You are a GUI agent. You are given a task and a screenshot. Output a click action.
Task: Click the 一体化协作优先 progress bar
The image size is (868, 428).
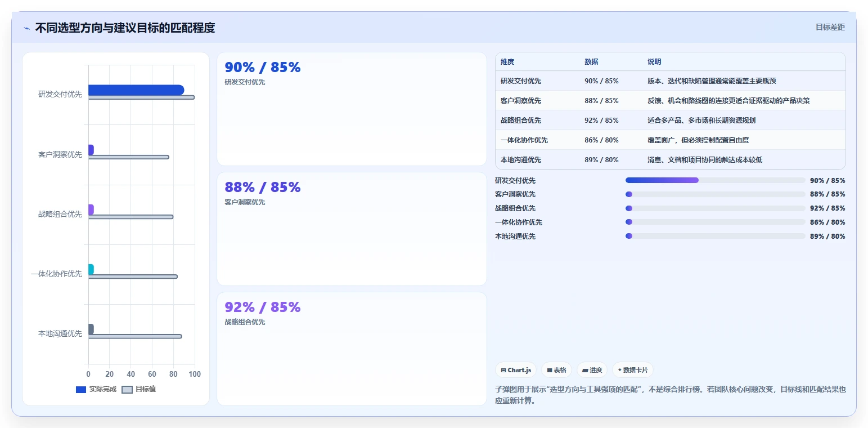point(716,222)
